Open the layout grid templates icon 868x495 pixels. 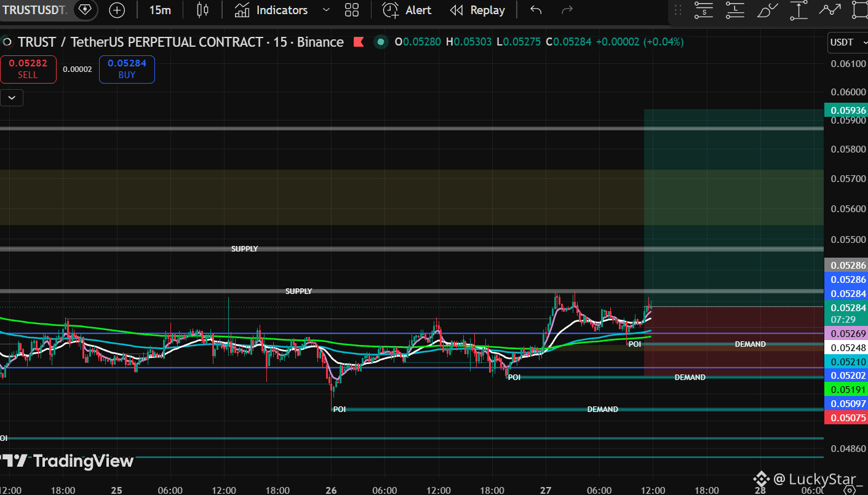pos(352,10)
